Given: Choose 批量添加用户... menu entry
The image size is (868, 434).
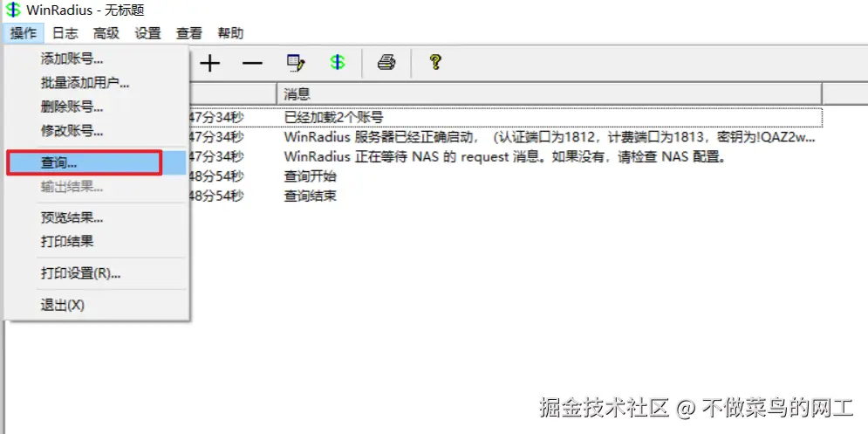Looking at the screenshot, I should pos(97,83).
